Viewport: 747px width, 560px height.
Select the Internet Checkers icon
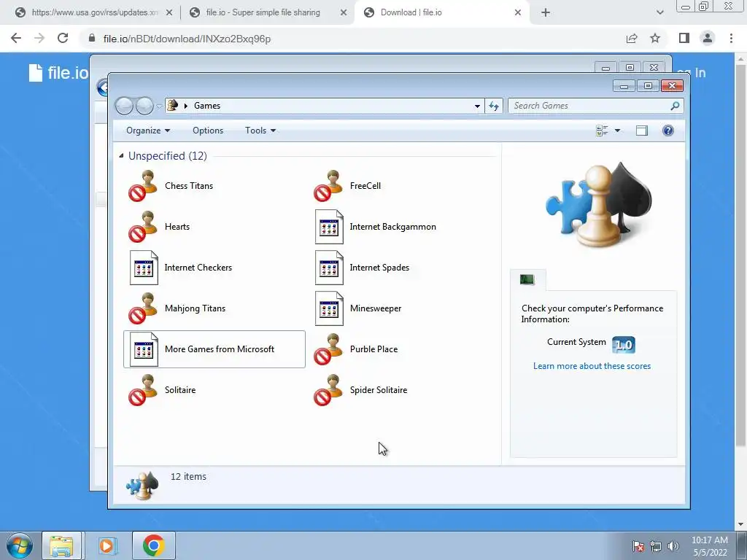click(144, 268)
